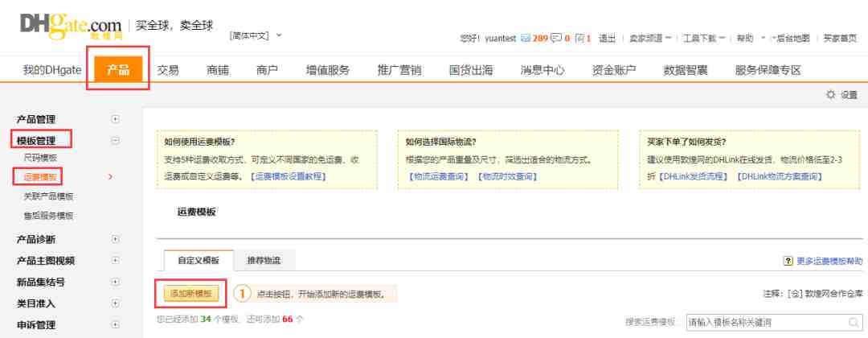Screen dimensions: 868x338
Task: Click the 申诉管理 sidebar heading
Action: click(36, 324)
